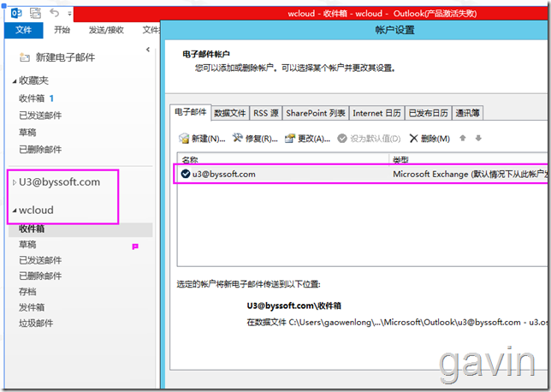This screenshot has height=392, width=551.
Task: Move account down with down arrow
Action: click(x=478, y=138)
